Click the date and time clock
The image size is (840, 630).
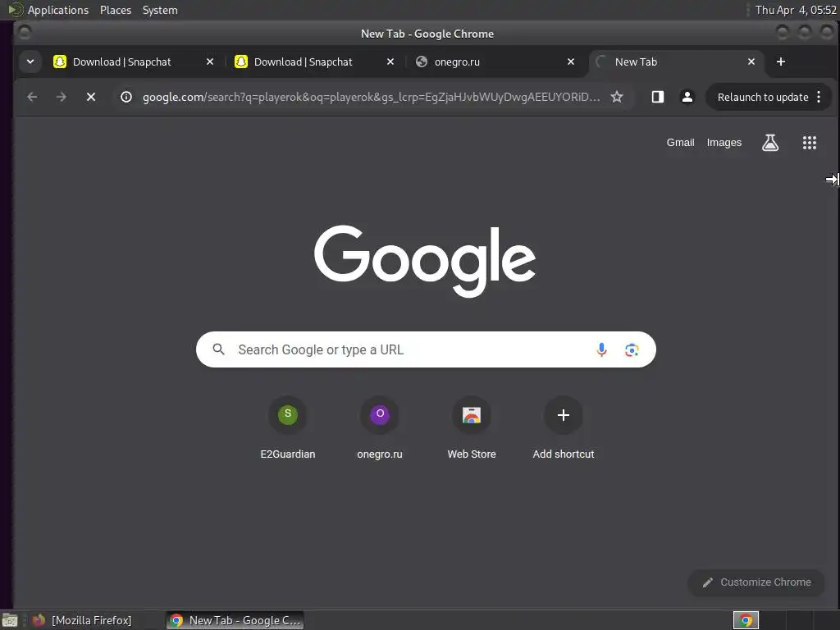[796, 10]
